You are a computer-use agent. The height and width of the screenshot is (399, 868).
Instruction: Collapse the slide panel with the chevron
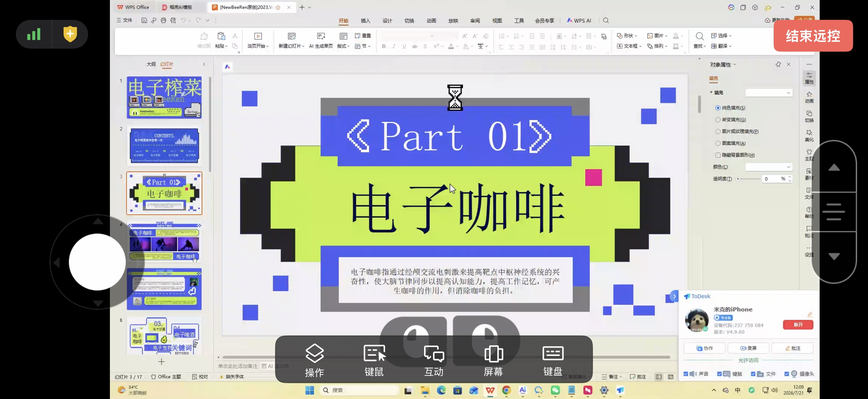(x=204, y=64)
